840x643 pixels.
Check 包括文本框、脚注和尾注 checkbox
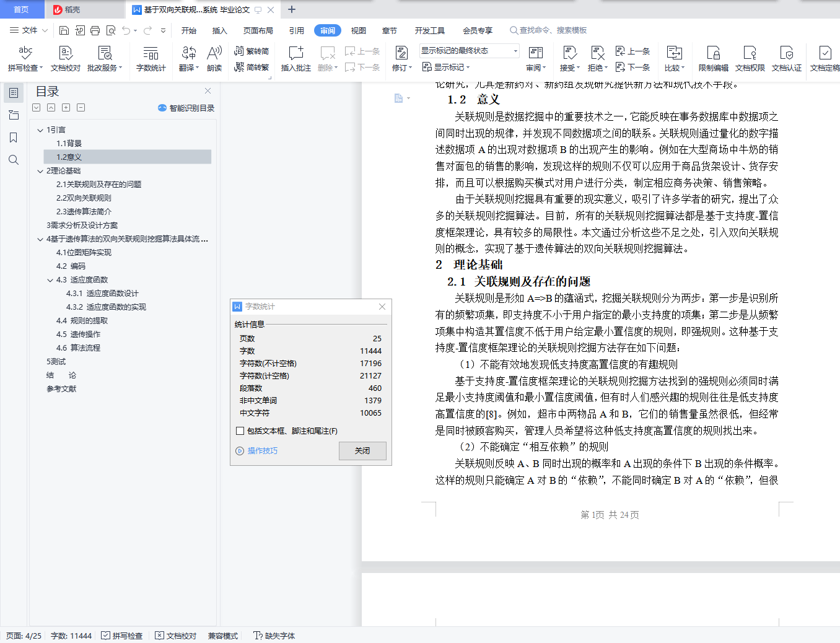tap(240, 431)
